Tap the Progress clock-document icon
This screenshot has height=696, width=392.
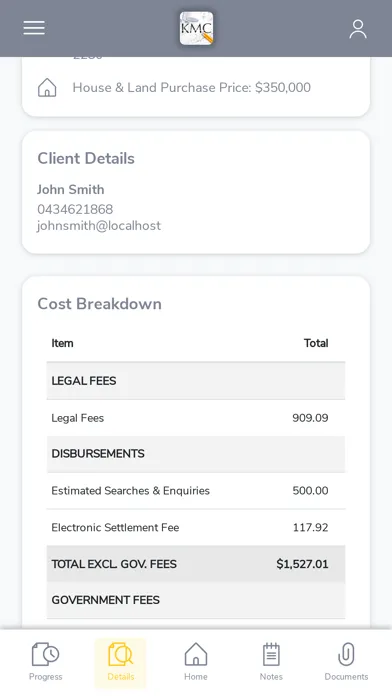45,654
